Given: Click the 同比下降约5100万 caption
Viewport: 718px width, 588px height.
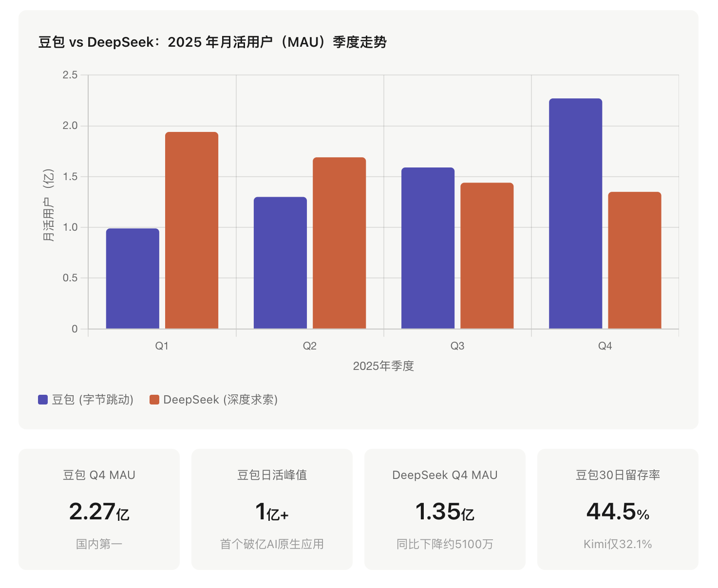Looking at the screenshot, I should coord(445,544).
